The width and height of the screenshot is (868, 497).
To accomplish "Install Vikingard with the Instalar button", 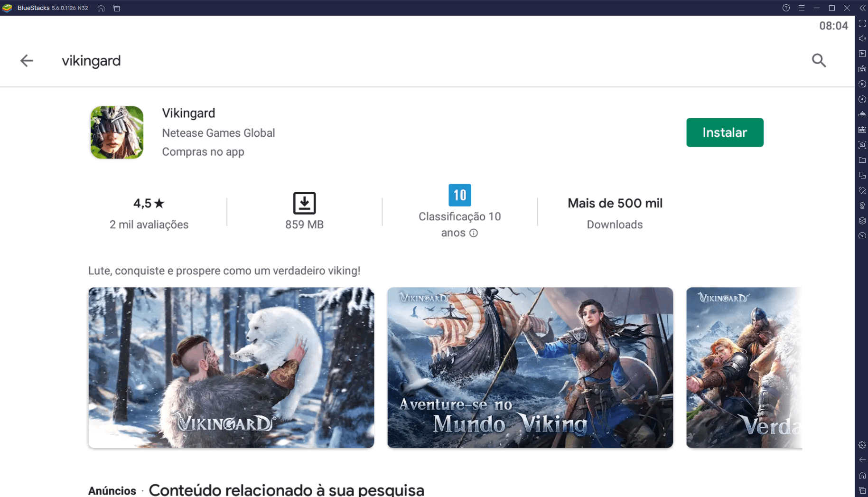I will [725, 132].
